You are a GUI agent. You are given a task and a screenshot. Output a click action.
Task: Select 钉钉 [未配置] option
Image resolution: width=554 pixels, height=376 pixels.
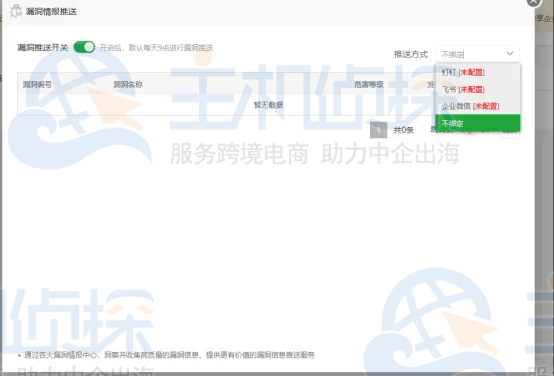coord(477,72)
